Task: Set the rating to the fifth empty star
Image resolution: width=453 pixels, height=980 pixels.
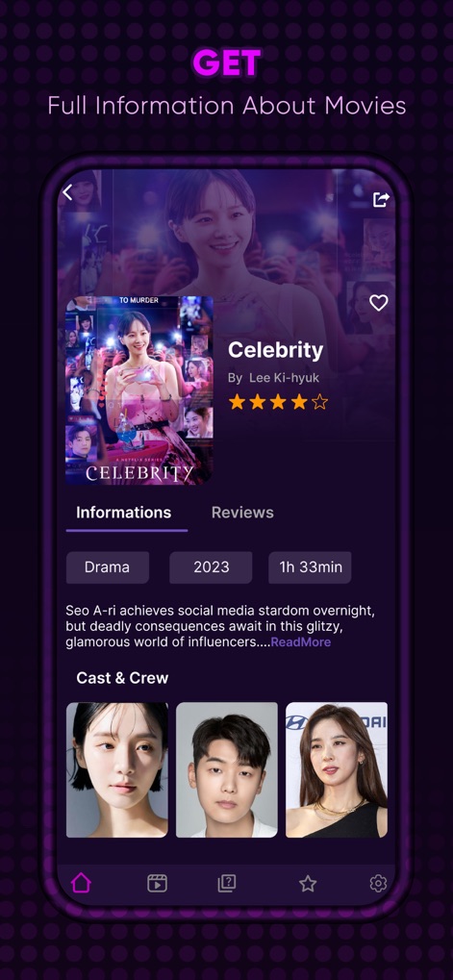Action: click(x=320, y=402)
